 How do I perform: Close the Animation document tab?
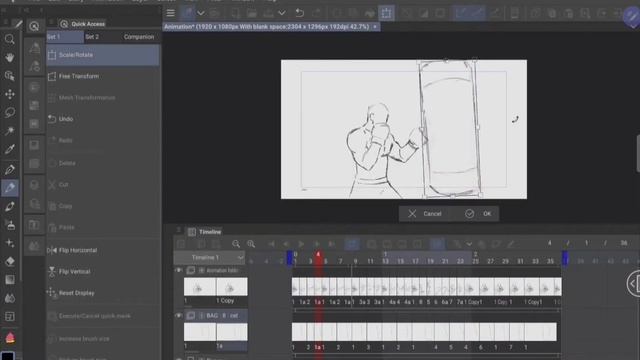click(375, 27)
